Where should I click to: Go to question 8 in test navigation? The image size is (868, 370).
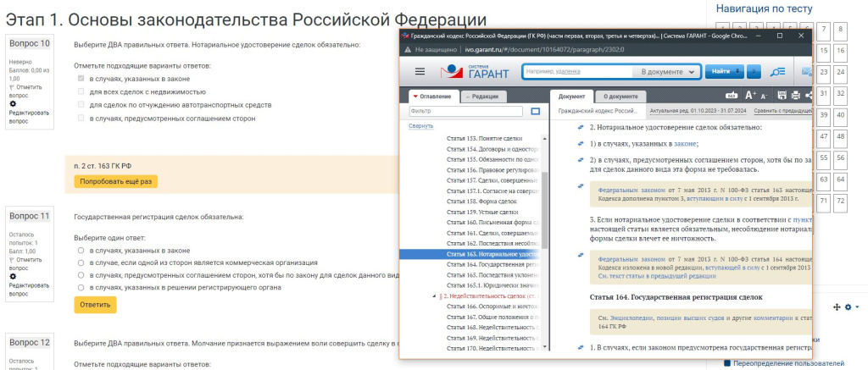coord(841,30)
